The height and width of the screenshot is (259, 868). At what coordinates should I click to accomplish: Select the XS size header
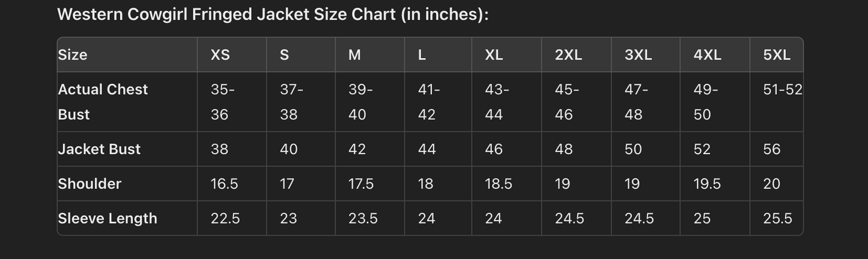[x=220, y=55]
